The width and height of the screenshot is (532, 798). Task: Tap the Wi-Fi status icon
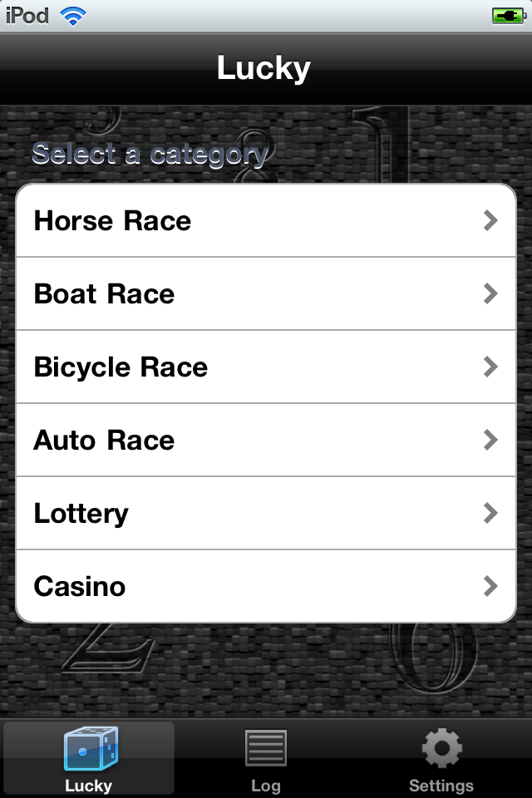74,16
